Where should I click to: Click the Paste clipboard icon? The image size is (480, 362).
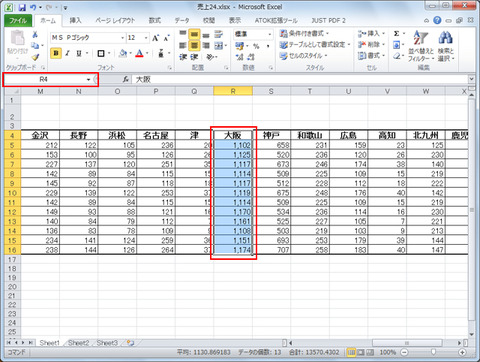click(17, 38)
